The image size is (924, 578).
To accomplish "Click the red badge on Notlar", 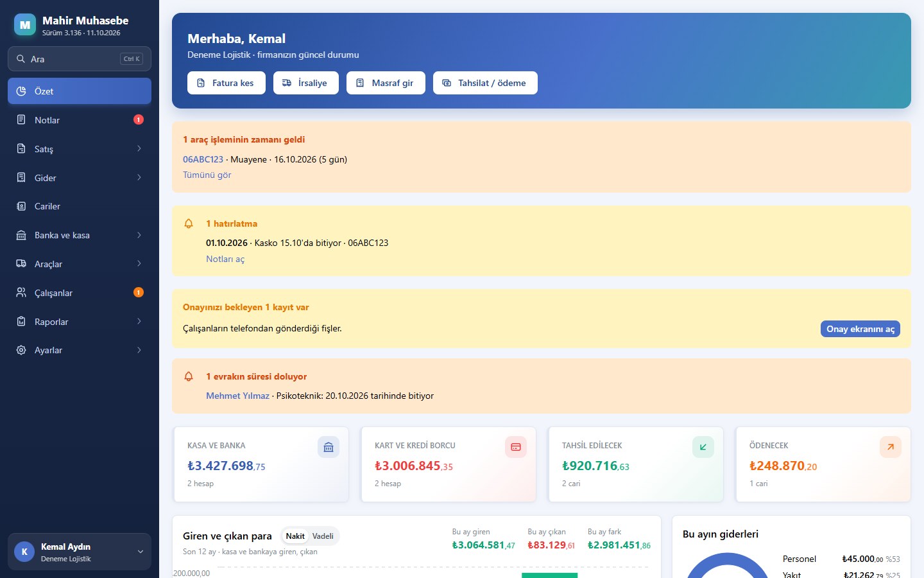I will click(x=139, y=119).
